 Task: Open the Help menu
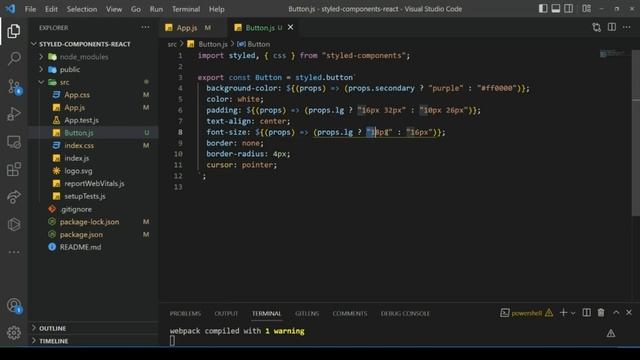pyautogui.click(x=216, y=9)
